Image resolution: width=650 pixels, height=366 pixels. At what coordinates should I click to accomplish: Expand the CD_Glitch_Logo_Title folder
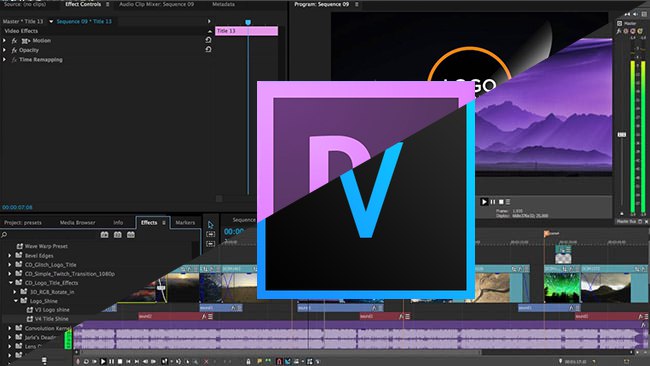tap(10, 265)
